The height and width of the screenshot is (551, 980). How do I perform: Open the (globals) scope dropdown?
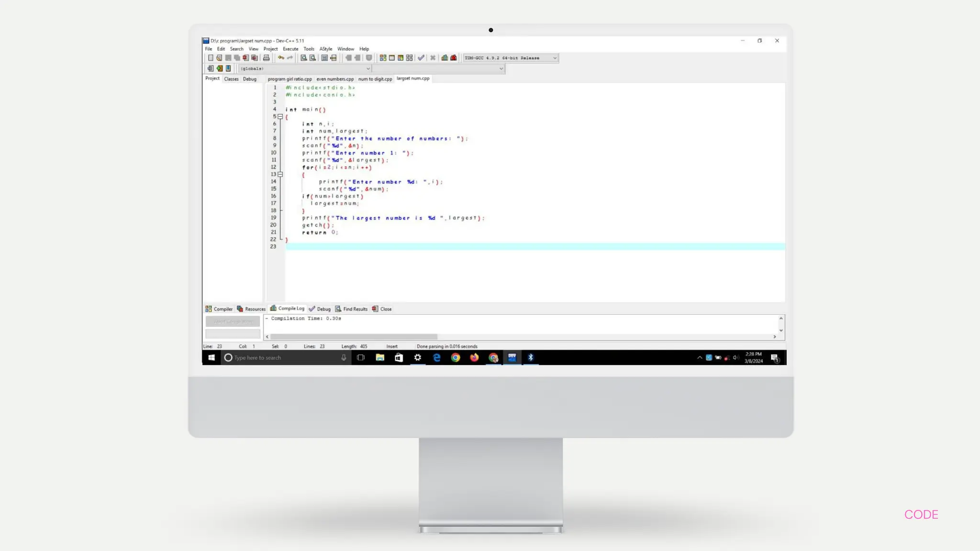pyautogui.click(x=367, y=68)
